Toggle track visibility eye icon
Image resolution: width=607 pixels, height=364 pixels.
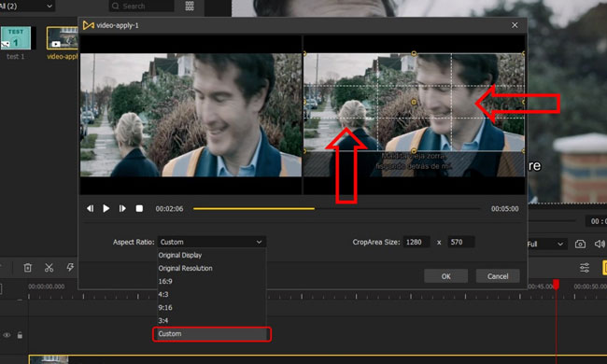click(x=7, y=335)
